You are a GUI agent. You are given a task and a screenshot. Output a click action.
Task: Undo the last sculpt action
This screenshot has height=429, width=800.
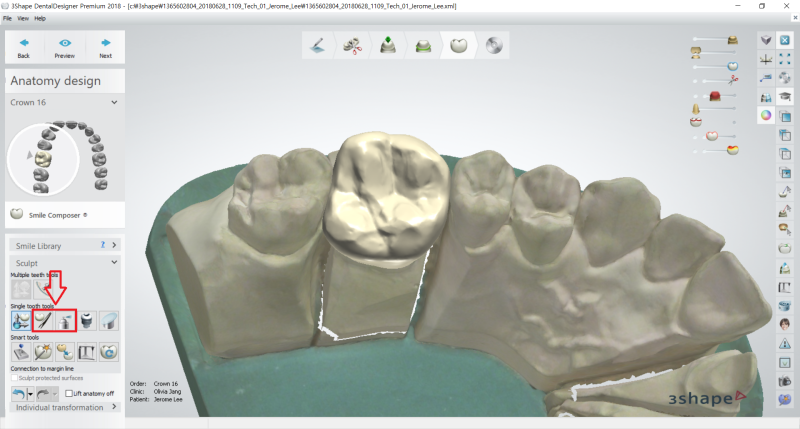[18, 393]
